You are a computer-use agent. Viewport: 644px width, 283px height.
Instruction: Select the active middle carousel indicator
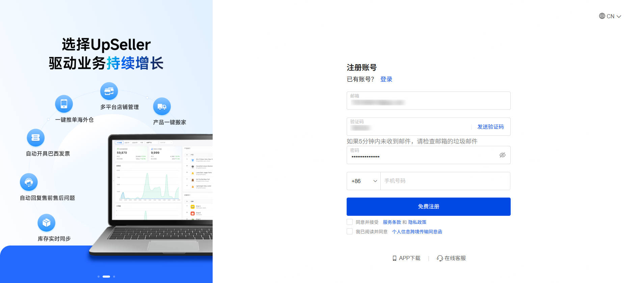pyautogui.click(x=106, y=277)
